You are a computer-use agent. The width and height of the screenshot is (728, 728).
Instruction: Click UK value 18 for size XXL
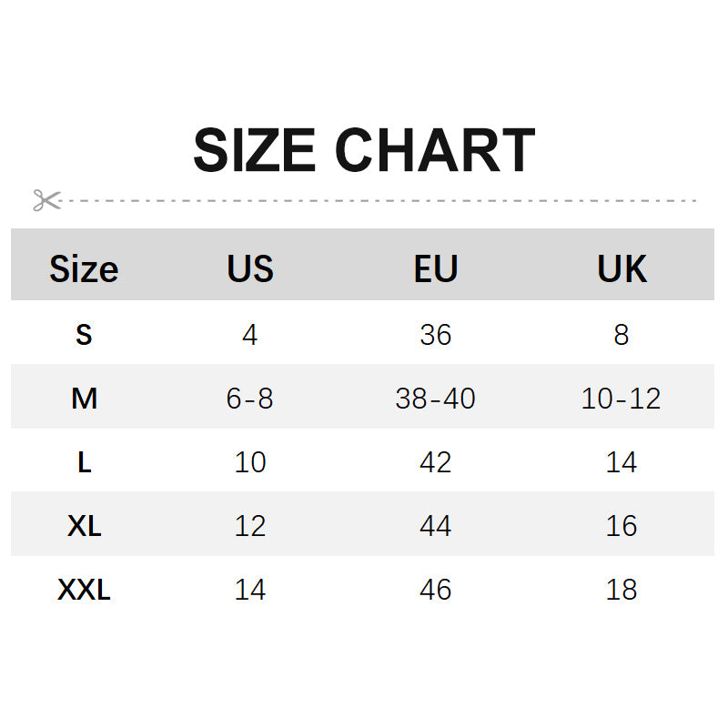click(x=622, y=590)
